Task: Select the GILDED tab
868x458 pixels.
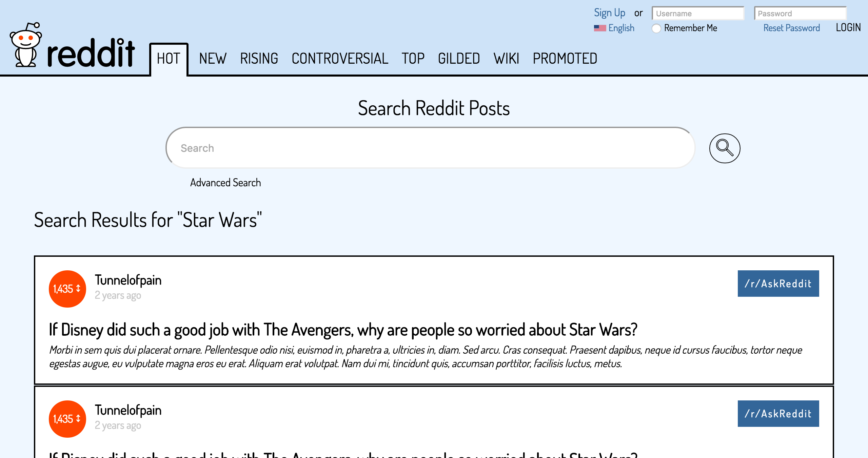Action: pyautogui.click(x=459, y=59)
